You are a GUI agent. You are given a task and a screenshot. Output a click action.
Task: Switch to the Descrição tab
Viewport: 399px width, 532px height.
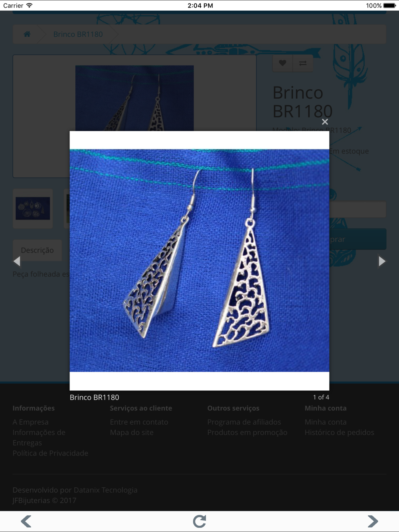coord(37,250)
